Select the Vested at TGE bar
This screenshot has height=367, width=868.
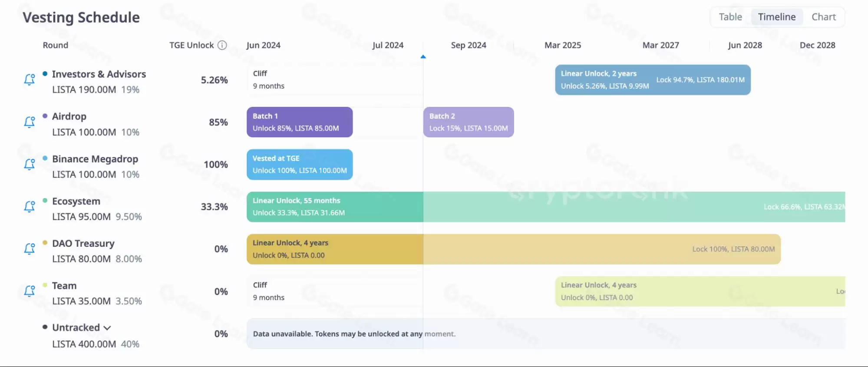click(300, 164)
